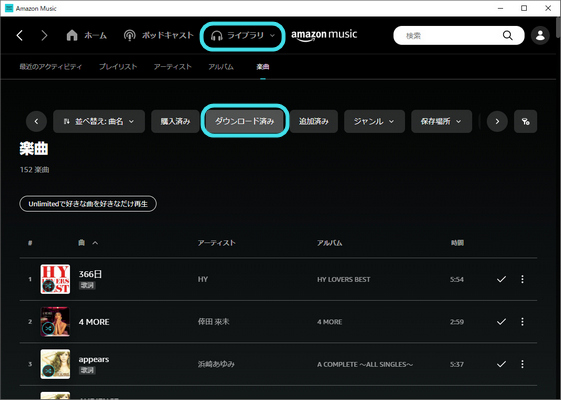Viewport: 561px width, 400px height.
Task: Open album 4 MORE link
Action: [330, 322]
